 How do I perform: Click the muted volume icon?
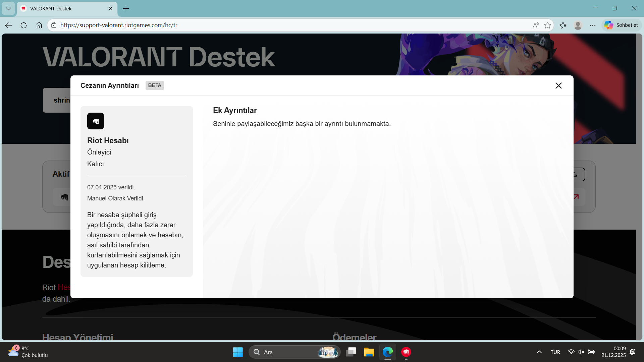581,352
